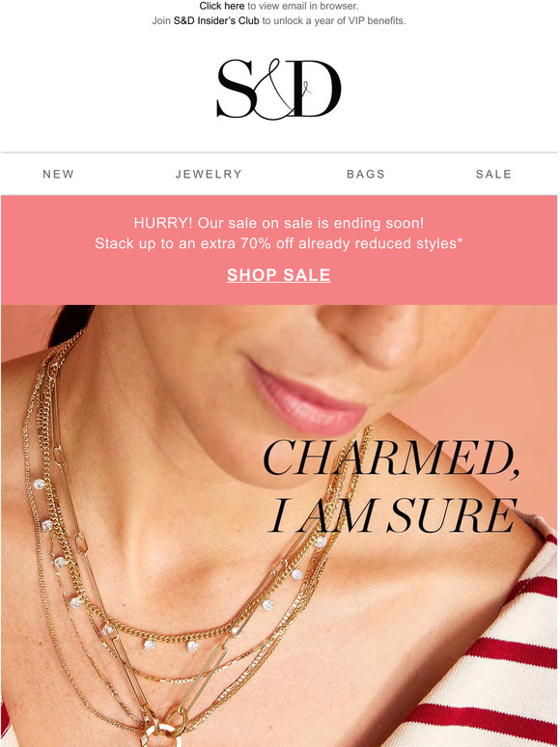560x747 pixels.
Task: Click the model's pink lips in the photo
Action: (x=308, y=399)
